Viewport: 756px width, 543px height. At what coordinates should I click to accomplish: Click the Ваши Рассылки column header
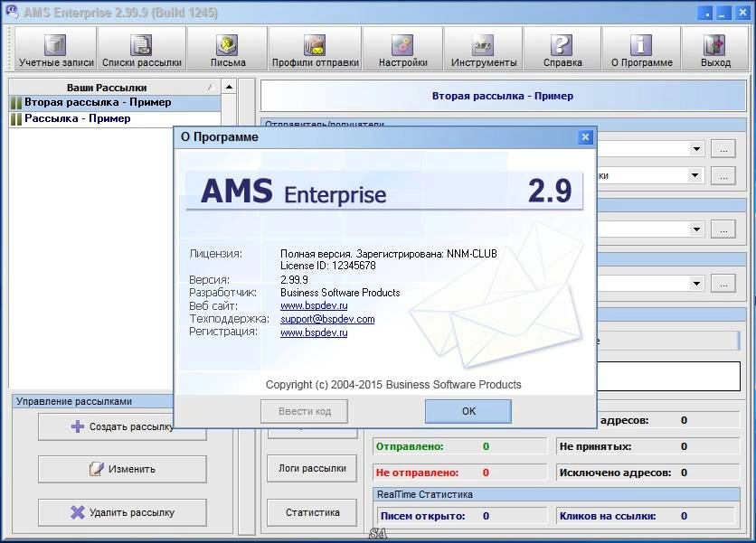[114, 88]
